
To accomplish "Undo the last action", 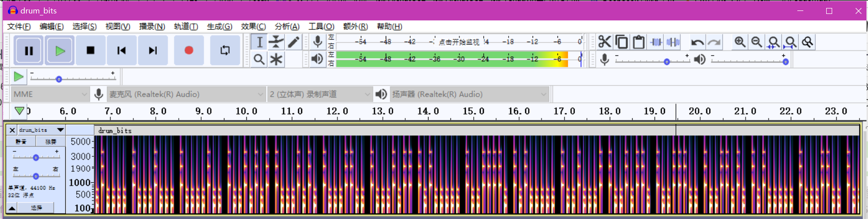I will click(x=697, y=42).
